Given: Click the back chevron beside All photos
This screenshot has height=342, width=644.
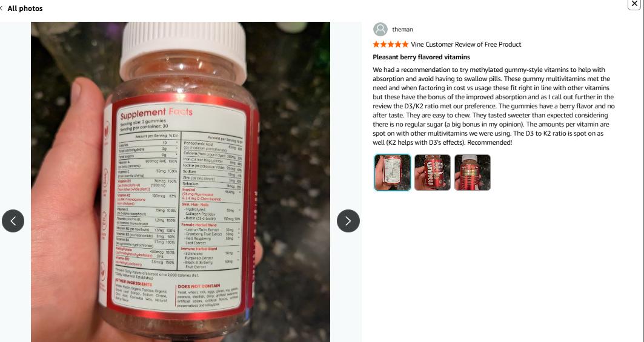Looking at the screenshot, I should (2, 8).
